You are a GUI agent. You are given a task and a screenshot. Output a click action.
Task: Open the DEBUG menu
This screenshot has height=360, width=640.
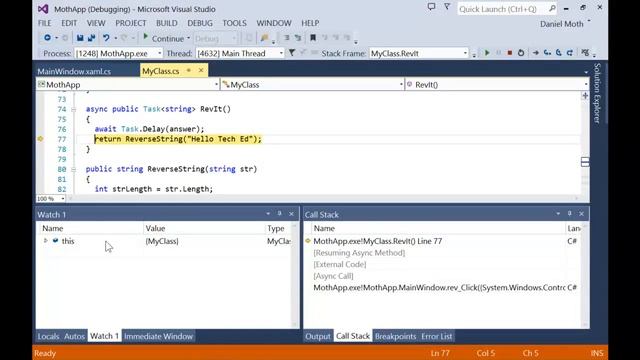(x=200, y=23)
